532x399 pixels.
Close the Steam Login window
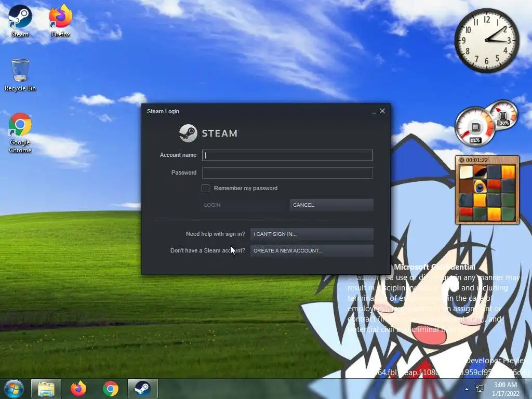[382, 111]
